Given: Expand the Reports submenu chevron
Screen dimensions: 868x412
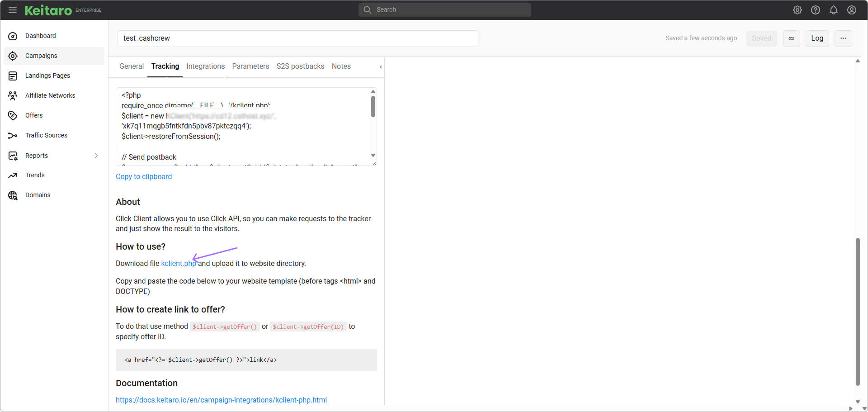Looking at the screenshot, I should [96, 156].
